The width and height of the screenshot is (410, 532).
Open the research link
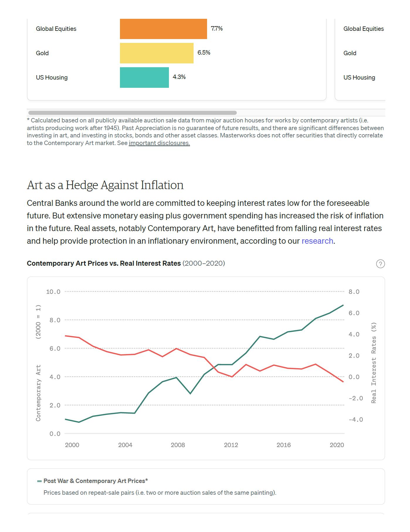tap(317, 241)
